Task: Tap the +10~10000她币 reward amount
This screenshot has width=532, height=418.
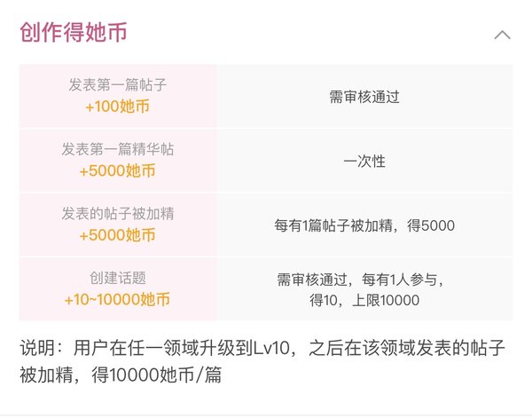Action: 117,299
